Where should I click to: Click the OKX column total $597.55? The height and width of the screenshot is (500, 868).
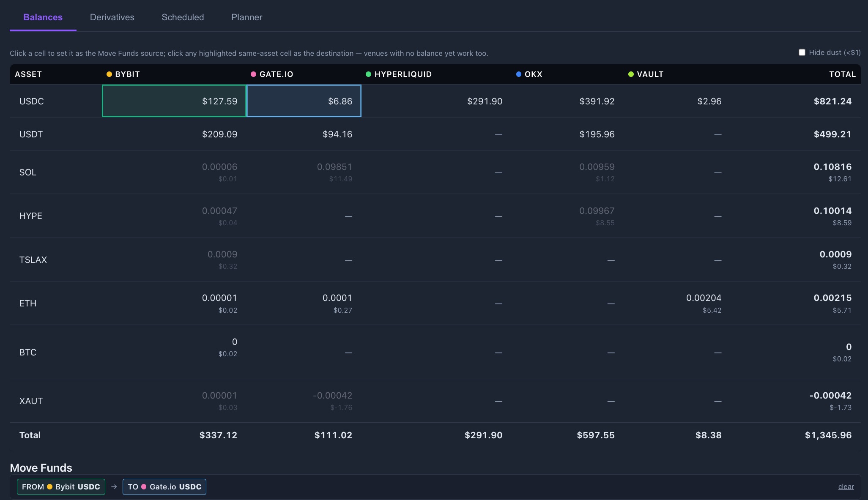click(x=595, y=435)
